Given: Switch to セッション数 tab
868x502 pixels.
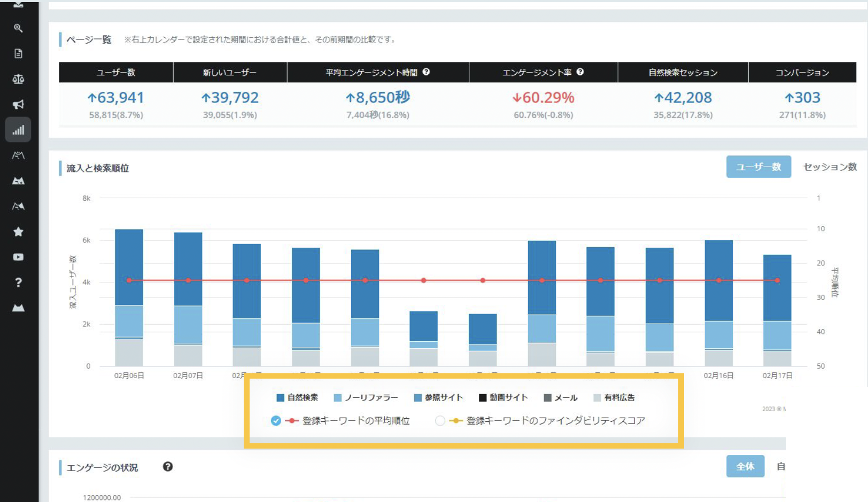Looking at the screenshot, I should coord(830,167).
